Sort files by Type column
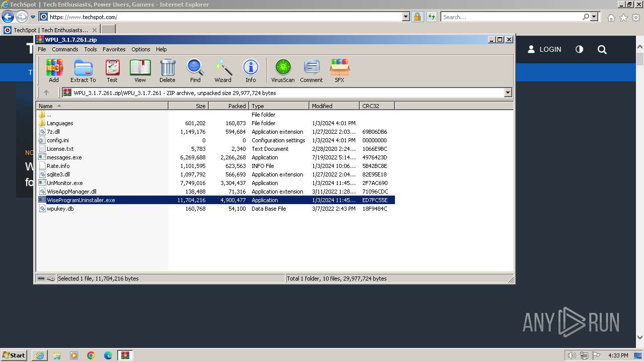The width and height of the screenshot is (644, 362). pyautogui.click(x=279, y=106)
